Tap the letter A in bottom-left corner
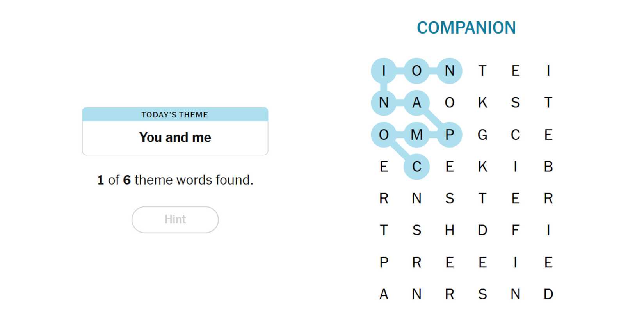This screenshot has width=644, height=322. [x=384, y=294]
